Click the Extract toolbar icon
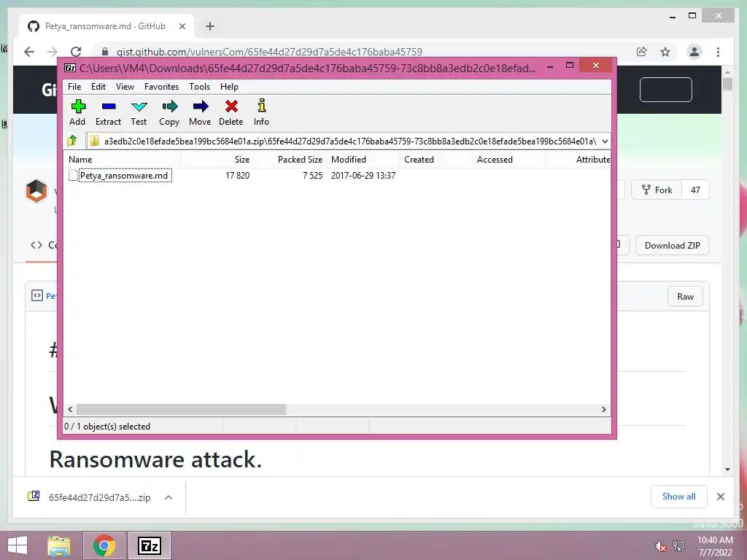The image size is (747, 560). (x=108, y=112)
